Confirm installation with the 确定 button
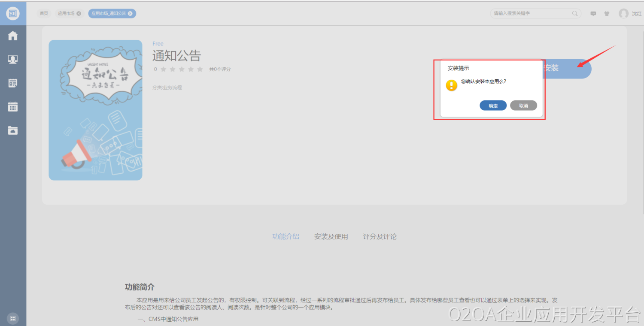The image size is (644, 326). click(493, 106)
